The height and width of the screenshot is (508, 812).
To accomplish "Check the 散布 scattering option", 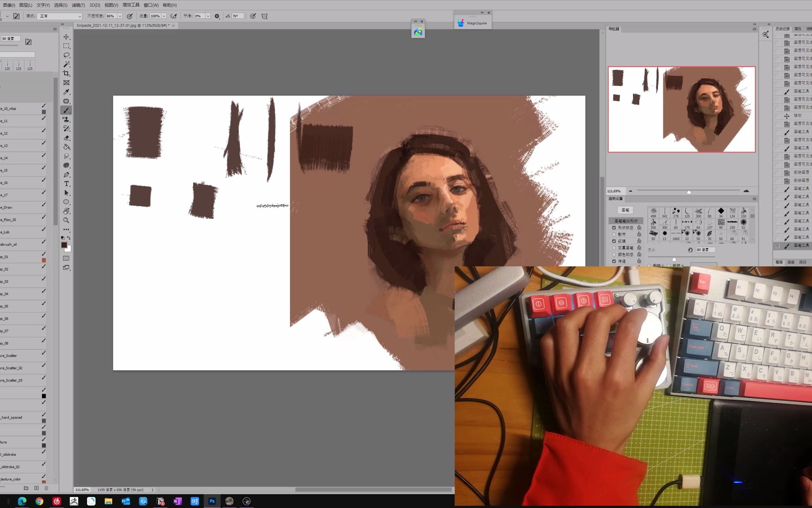I will 614,234.
